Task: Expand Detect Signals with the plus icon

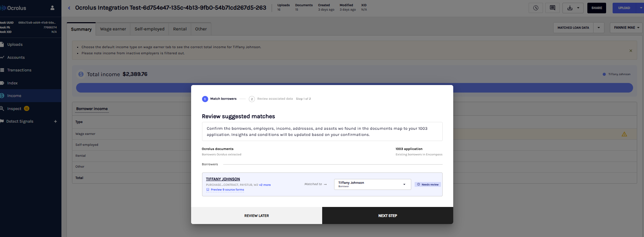Action: pyautogui.click(x=55, y=121)
